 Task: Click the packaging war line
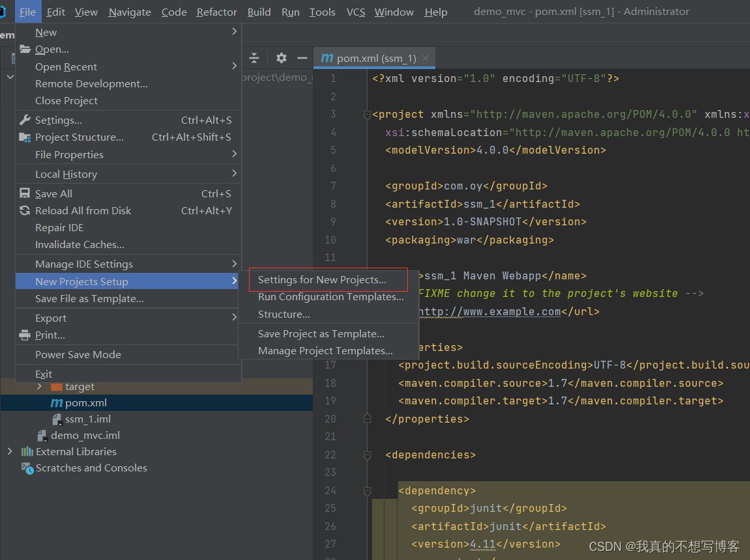469,240
